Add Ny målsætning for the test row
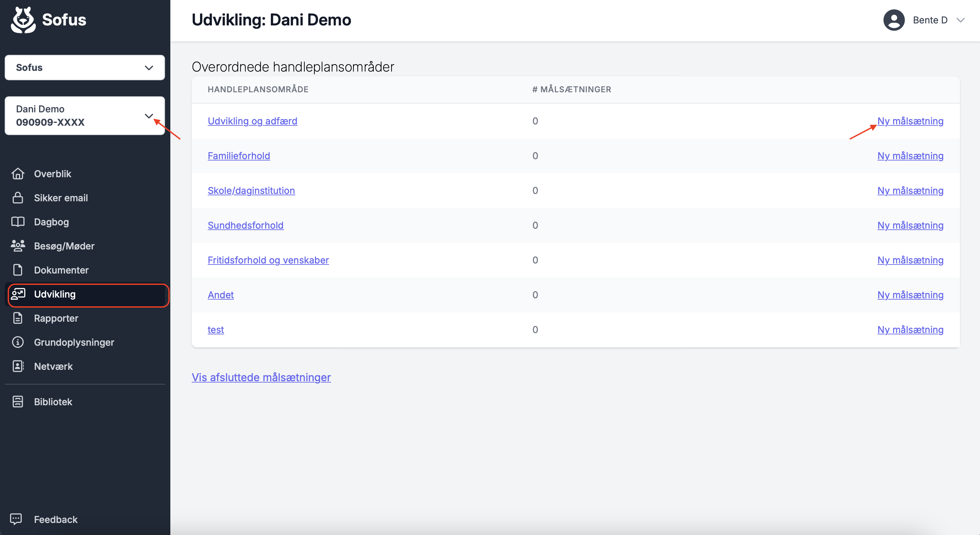Image resolution: width=980 pixels, height=535 pixels. pyautogui.click(x=910, y=329)
